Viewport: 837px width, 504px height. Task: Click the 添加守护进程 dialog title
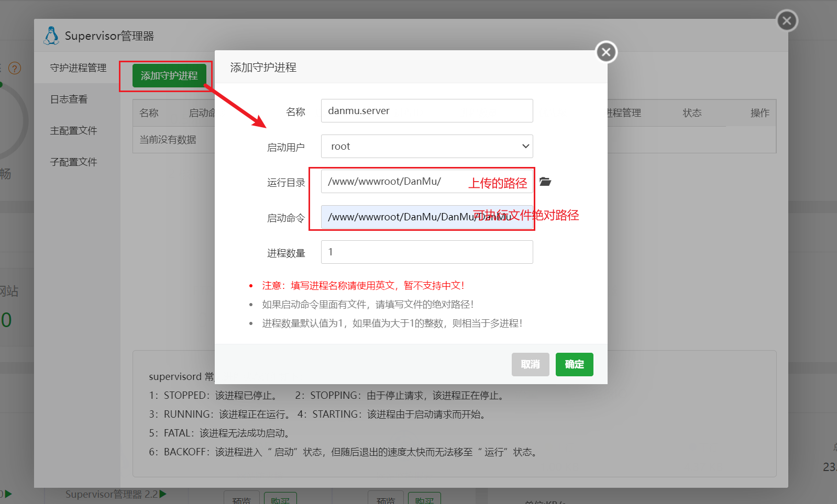pyautogui.click(x=263, y=68)
